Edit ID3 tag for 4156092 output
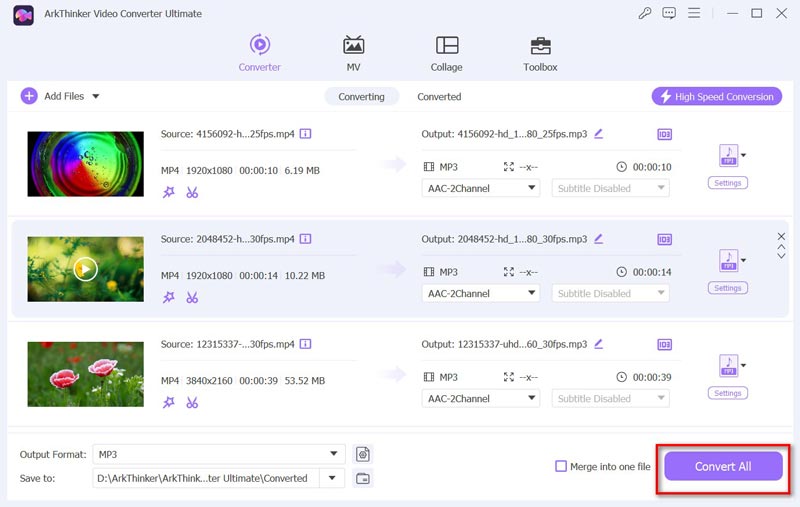The image size is (800, 507). pos(664,134)
